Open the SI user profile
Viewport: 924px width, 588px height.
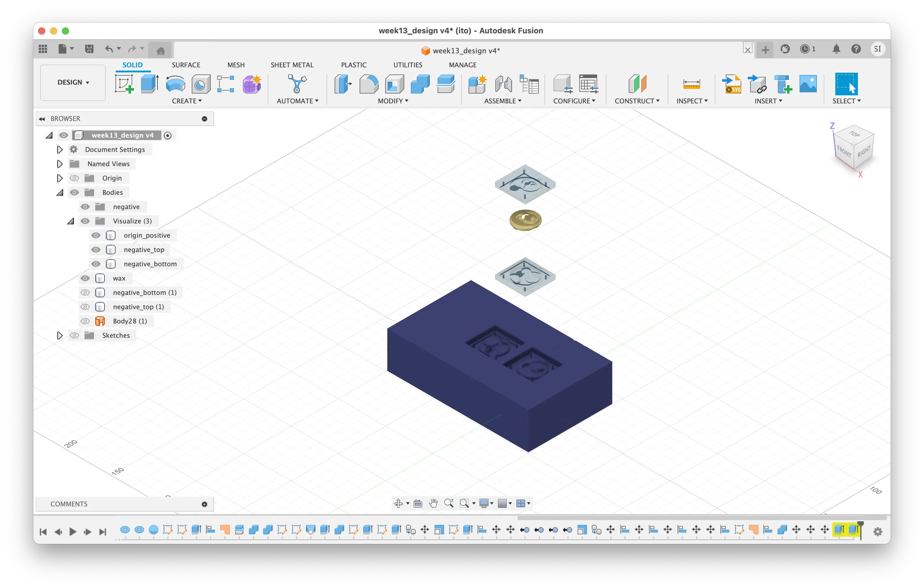877,49
